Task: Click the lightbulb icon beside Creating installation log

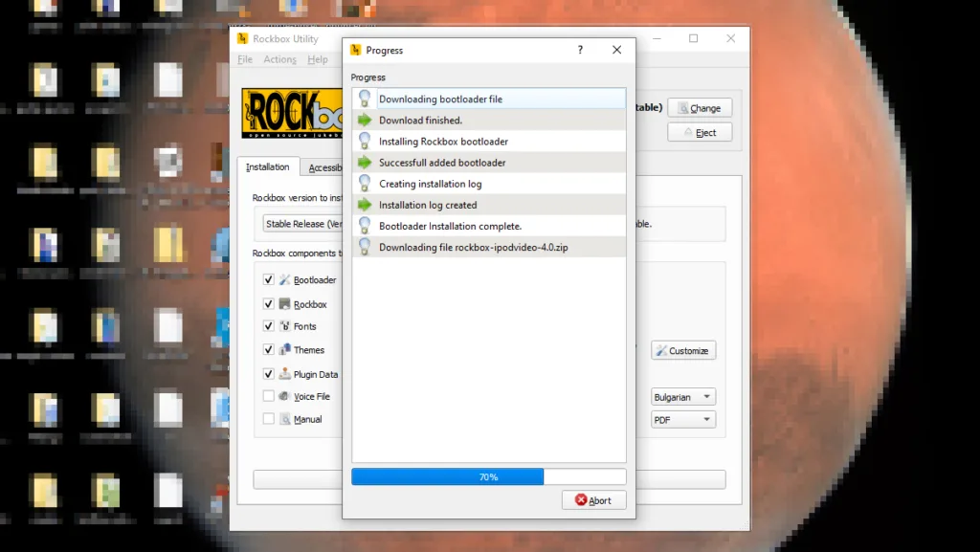Action: click(365, 184)
